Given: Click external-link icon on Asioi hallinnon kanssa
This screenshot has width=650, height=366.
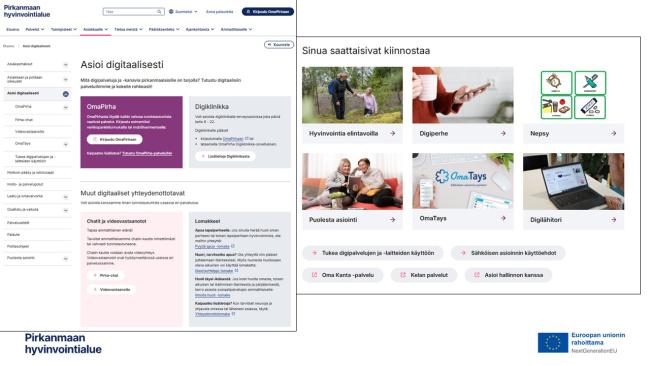Looking at the screenshot, I should (x=477, y=275).
